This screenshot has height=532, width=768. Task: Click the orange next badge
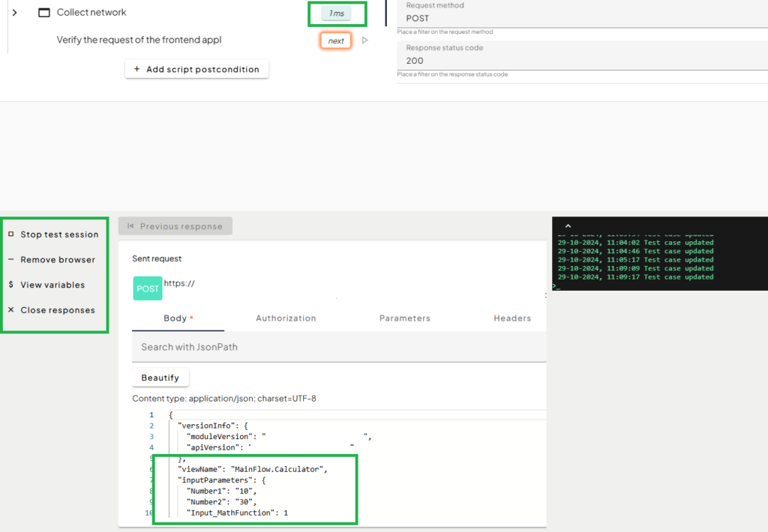tap(336, 40)
